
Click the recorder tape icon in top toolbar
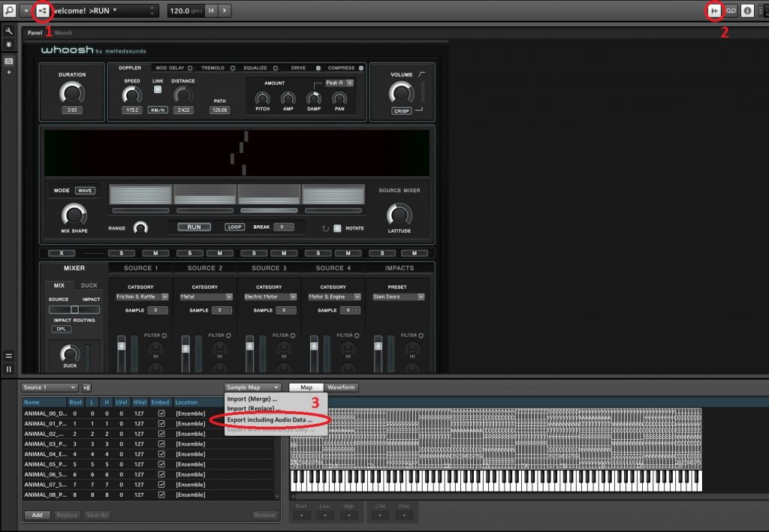coord(731,11)
